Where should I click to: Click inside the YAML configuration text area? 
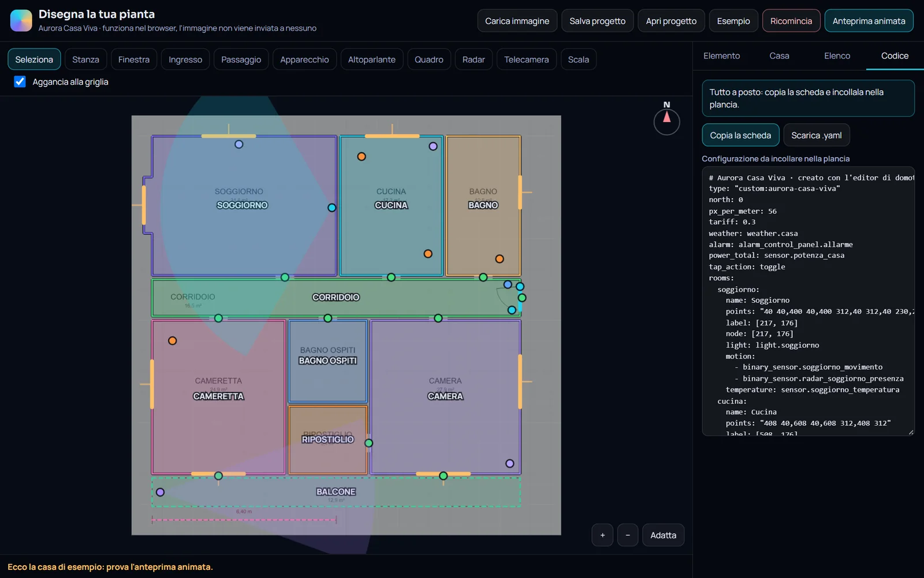pyautogui.click(x=808, y=301)
